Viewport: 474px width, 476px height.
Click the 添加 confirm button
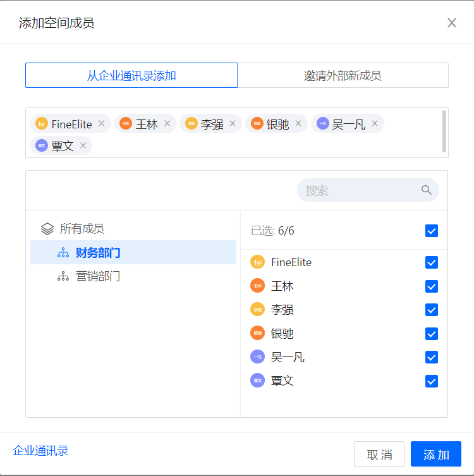436,455
